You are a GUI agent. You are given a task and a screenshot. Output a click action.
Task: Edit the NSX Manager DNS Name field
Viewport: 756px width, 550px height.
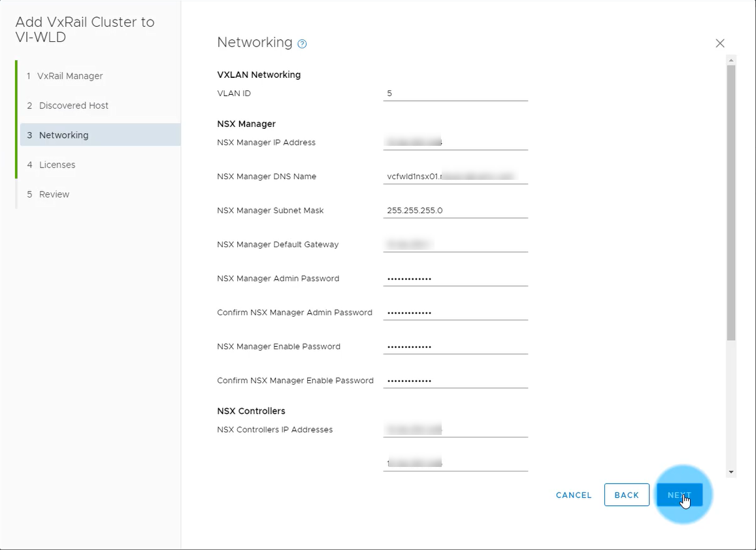click(x=455, y=176)
